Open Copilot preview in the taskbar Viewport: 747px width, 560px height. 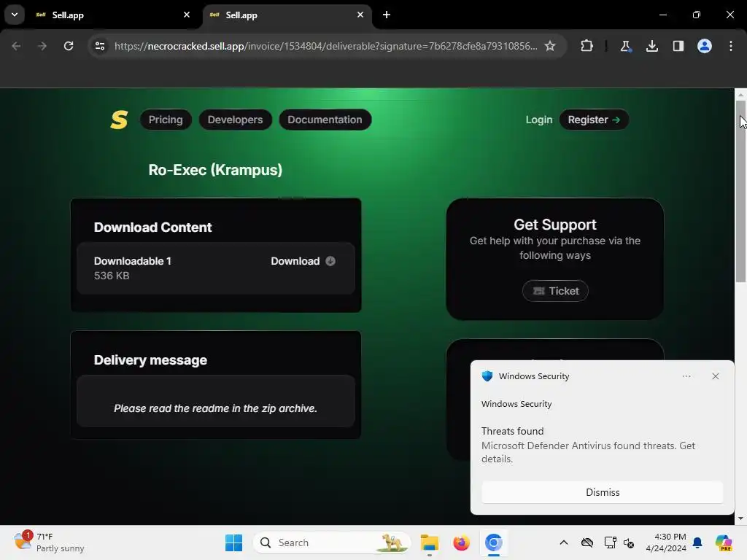723,542
